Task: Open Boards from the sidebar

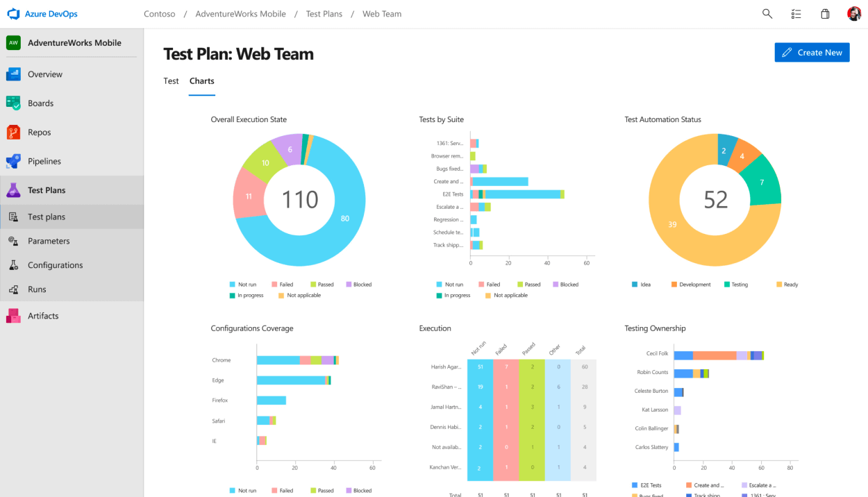Action: coord(40,103)
